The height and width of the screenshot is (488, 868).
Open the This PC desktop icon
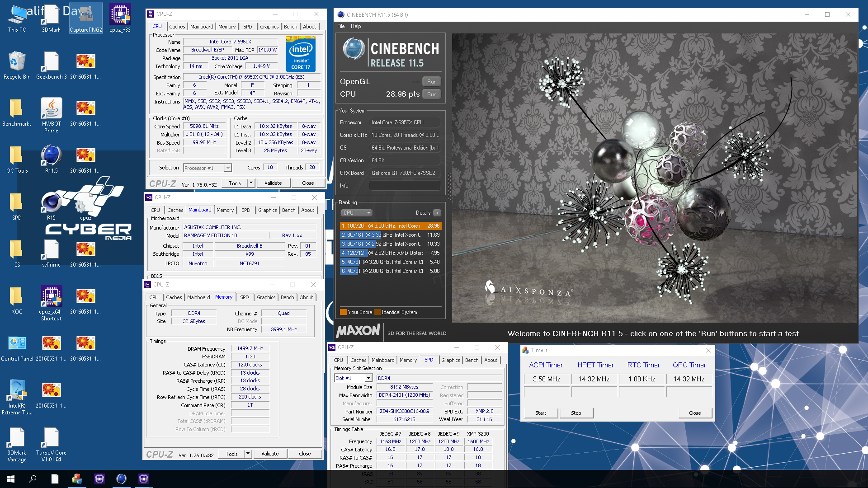click(x=17, y=18)
